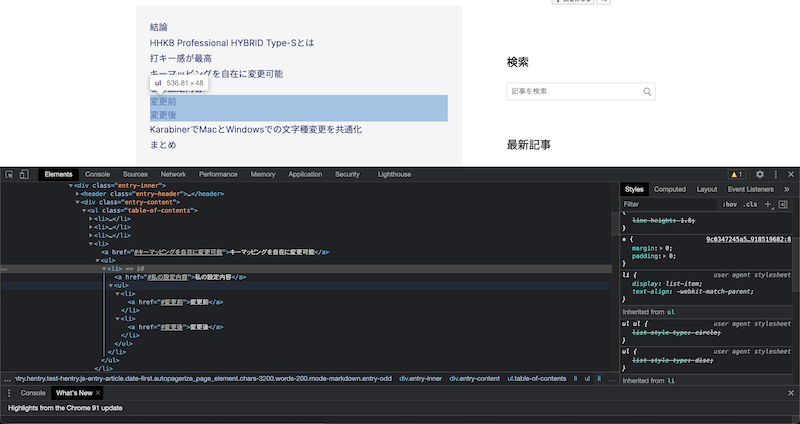800x424 pixels.
Task: Collapse the li containing 変更後 link
Action: pos(117,319)
